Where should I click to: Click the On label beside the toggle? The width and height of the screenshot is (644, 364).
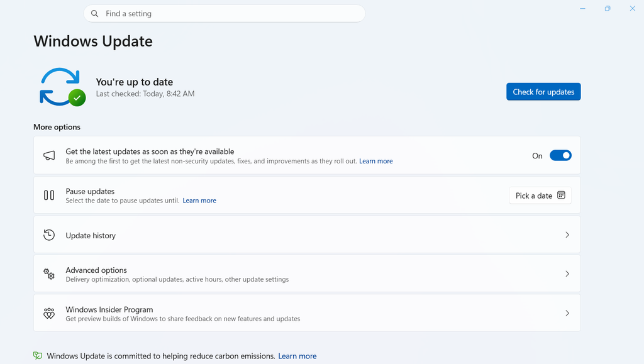(x=537, y=156)
